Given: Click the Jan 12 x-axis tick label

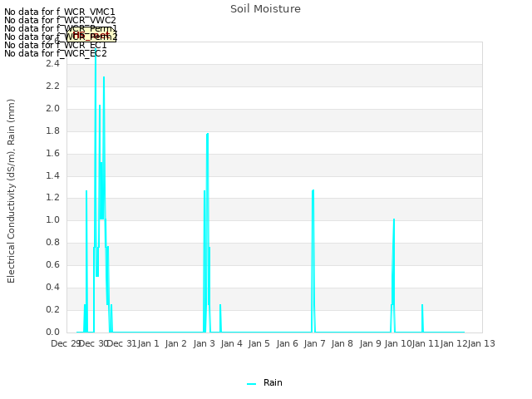Looking at the screenshot, I should coord(454,343).
